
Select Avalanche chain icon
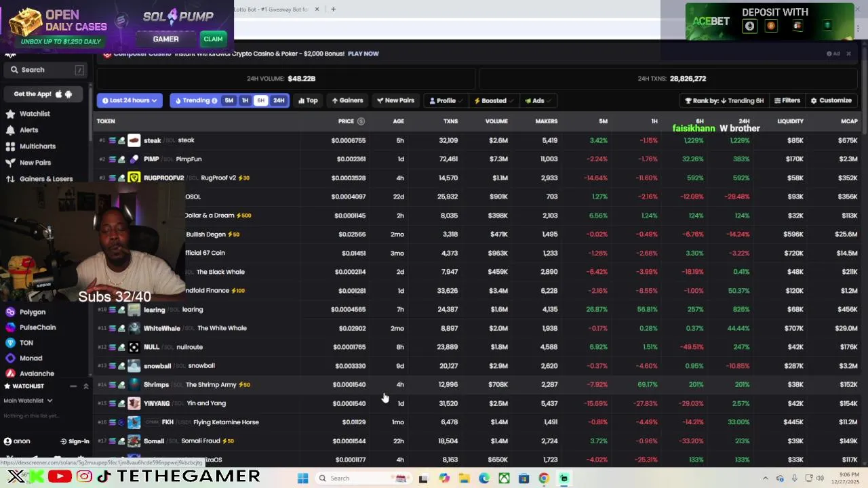coord(10,373)
